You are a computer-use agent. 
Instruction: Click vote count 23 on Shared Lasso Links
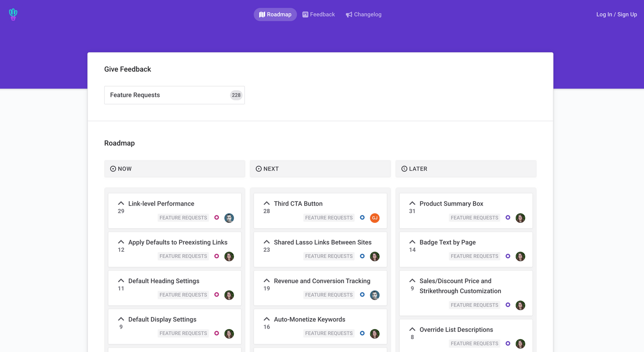pos(267,250)
